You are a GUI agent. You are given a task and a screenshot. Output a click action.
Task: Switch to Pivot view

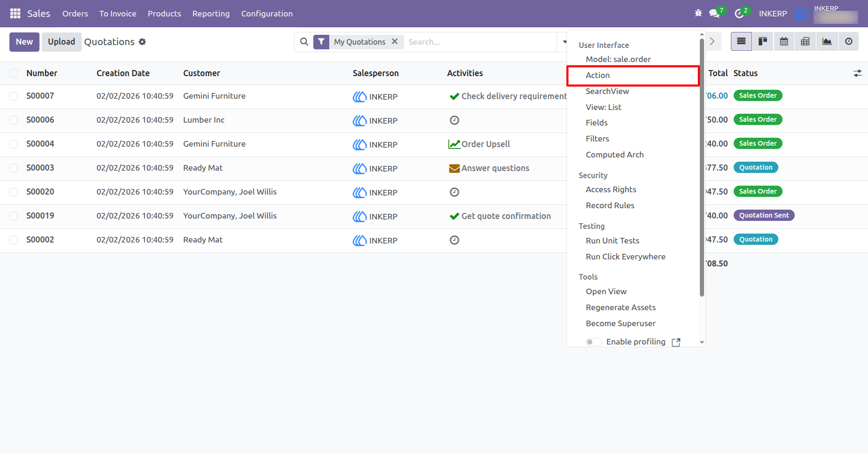click(x=805, y=41)
